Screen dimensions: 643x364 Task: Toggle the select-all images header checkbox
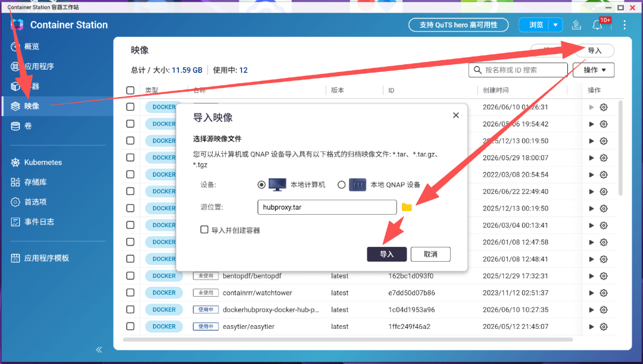(x=130, y=90)
